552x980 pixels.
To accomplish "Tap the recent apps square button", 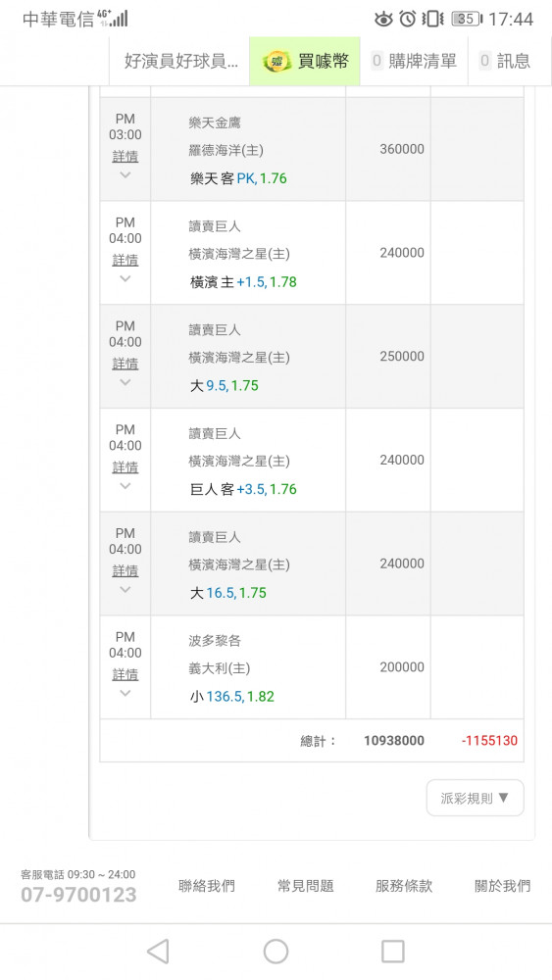I will click(x=392, y=952).
